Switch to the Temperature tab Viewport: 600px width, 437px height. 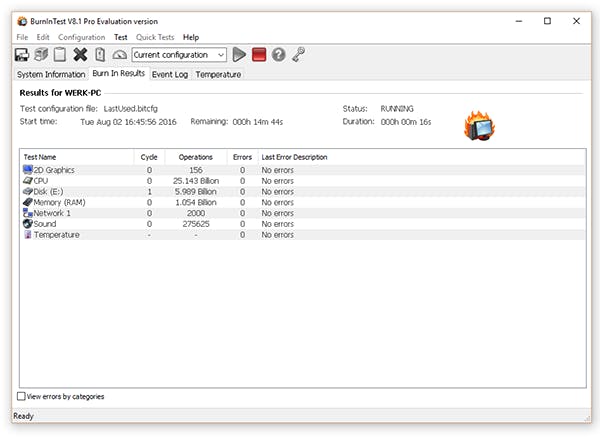(218, 74)
